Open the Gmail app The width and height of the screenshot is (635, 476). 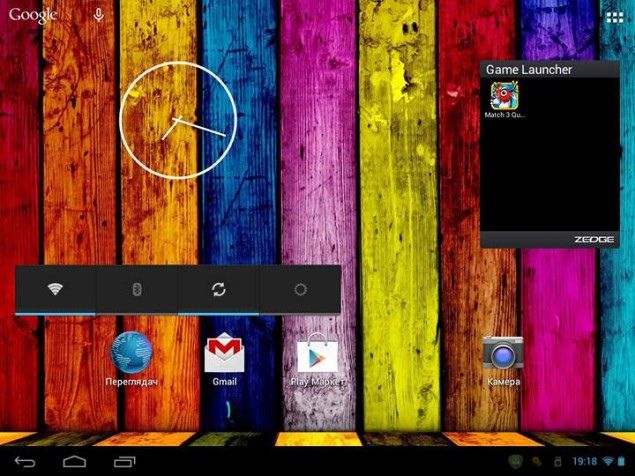click(224, 355)
